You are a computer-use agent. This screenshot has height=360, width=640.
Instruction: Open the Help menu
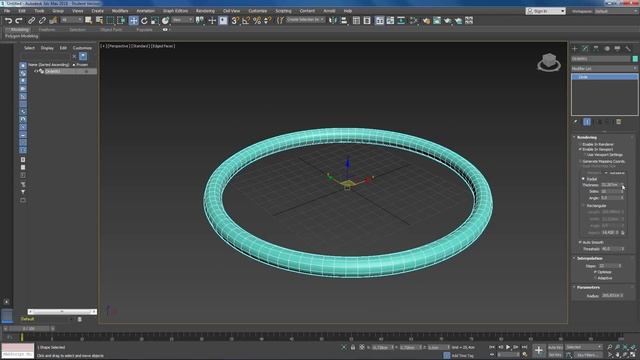click(348, 11)
